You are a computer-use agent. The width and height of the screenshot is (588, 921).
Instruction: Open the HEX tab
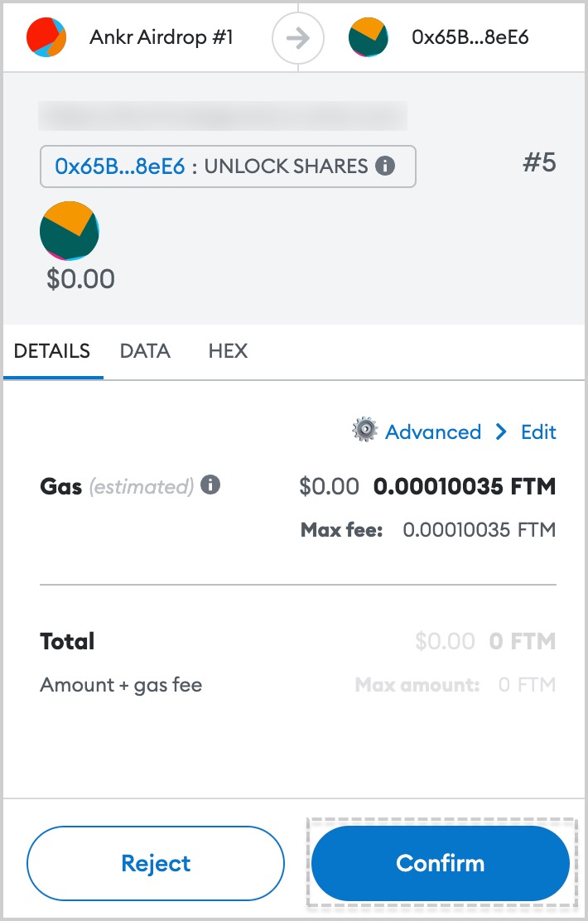click(228, 351)
